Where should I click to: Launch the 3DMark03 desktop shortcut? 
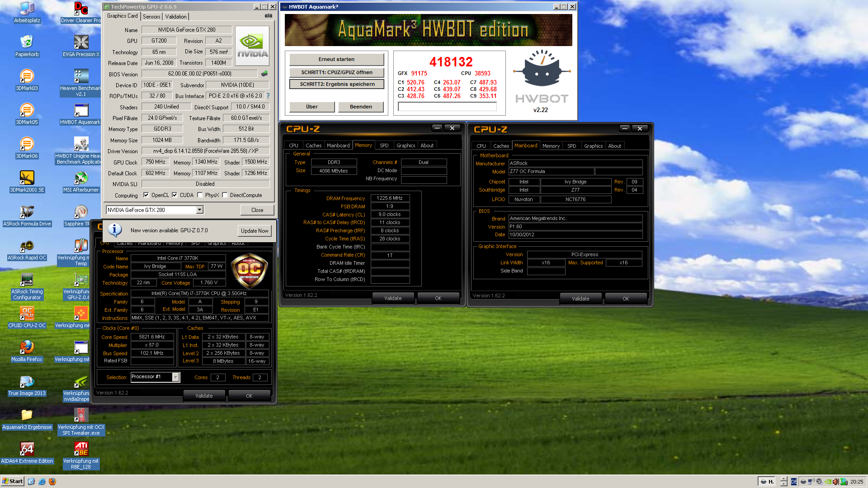[27, 80]
